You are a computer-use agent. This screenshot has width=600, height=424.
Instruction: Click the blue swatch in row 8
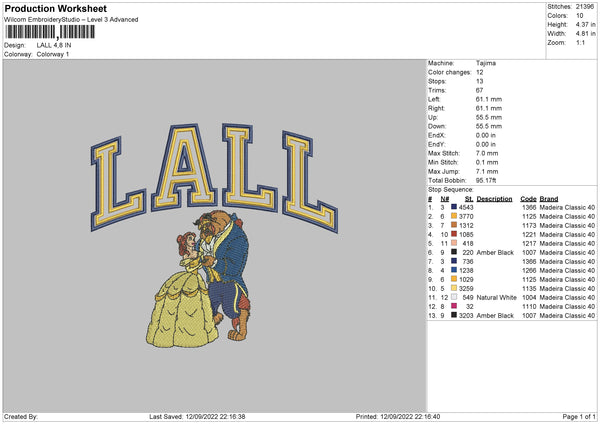[454, 270]
